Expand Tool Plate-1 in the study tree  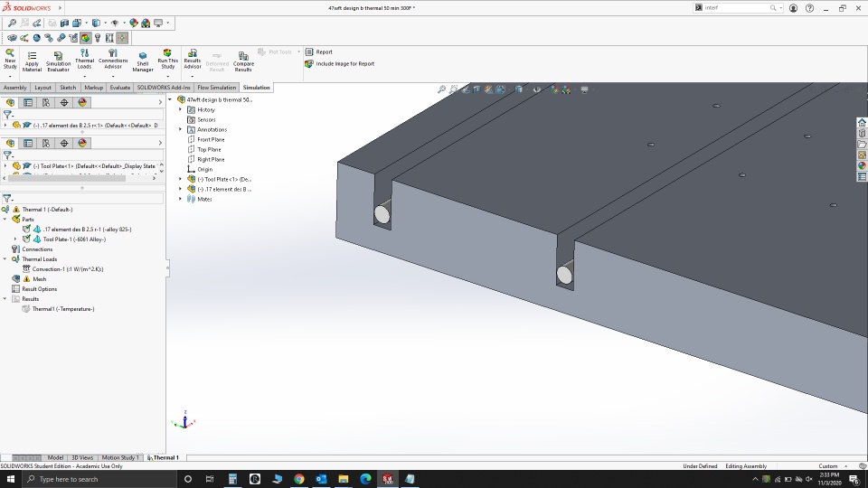click(15, 239)
